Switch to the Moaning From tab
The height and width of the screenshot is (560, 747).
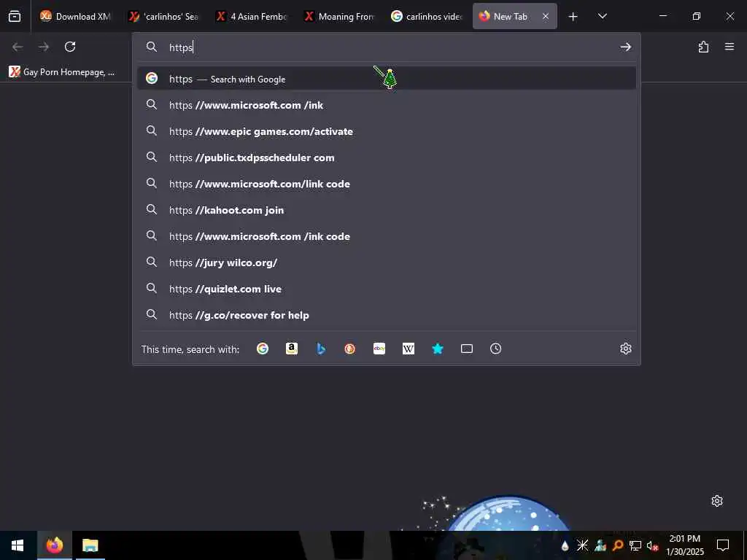point(340,16)
